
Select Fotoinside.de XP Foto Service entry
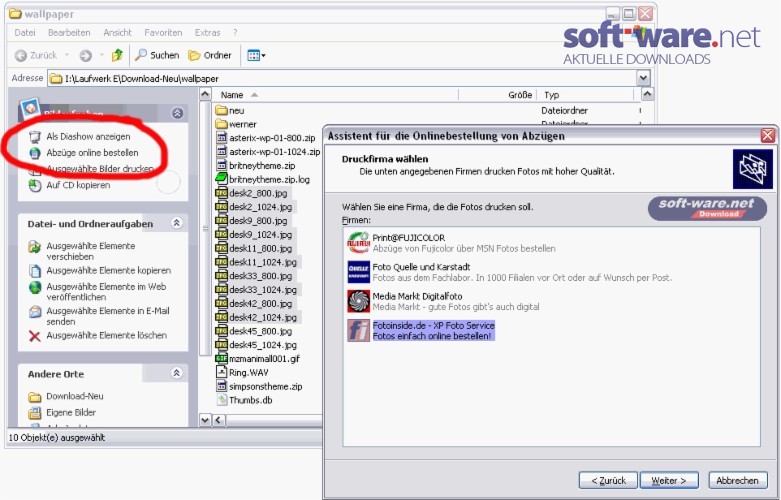[421, 331]
